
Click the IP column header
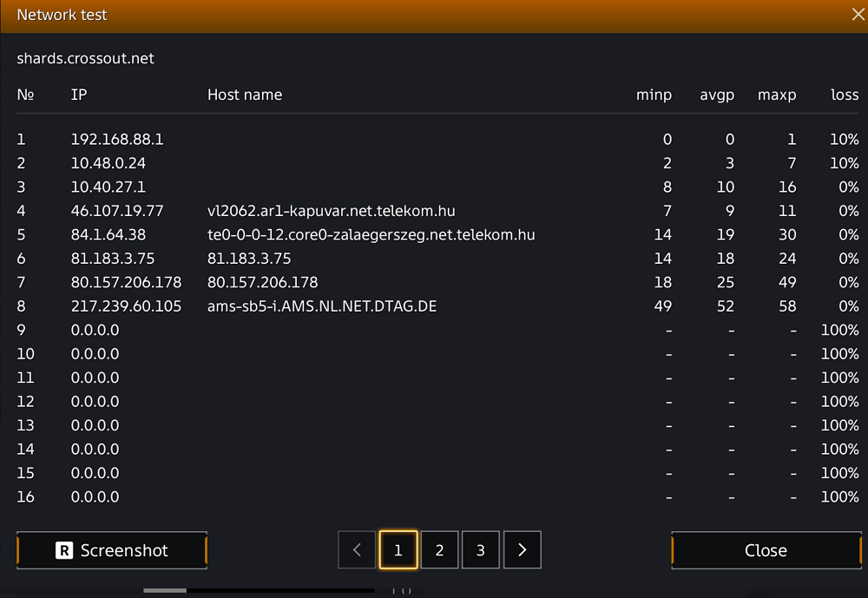pyautogui.click(x=79, y=95)
